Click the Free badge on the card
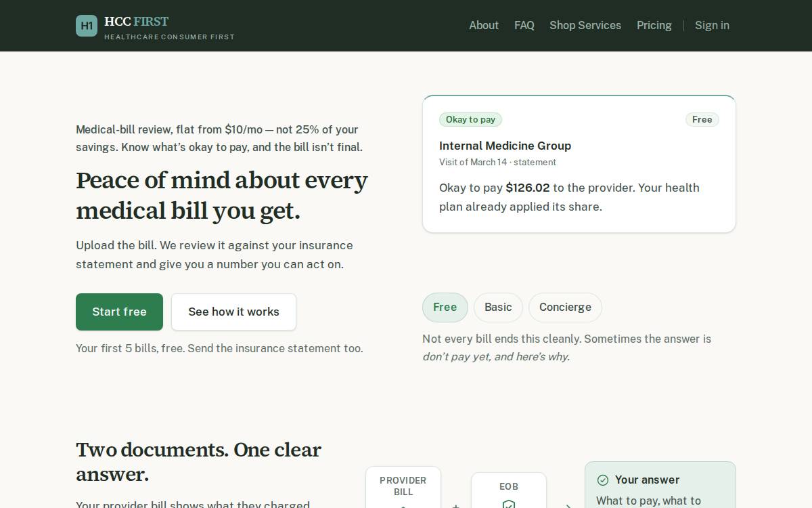Viewport: 812px width, 508px height. 702,120
